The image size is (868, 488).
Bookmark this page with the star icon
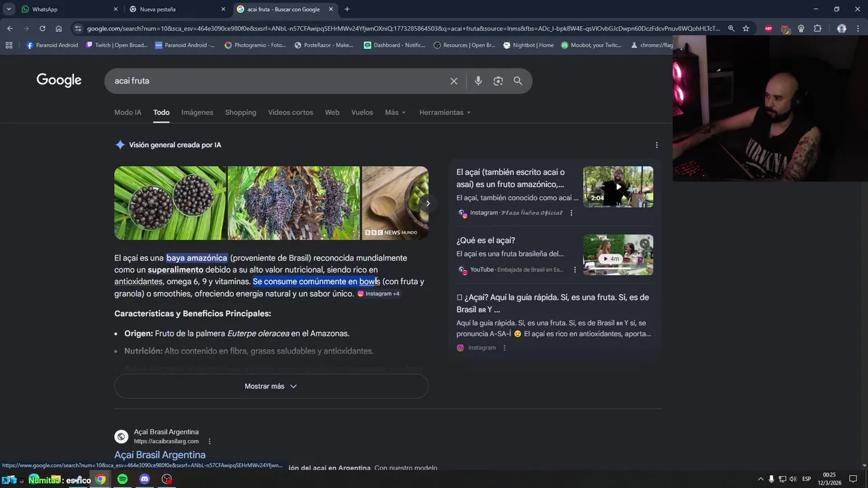coord(746,28)
